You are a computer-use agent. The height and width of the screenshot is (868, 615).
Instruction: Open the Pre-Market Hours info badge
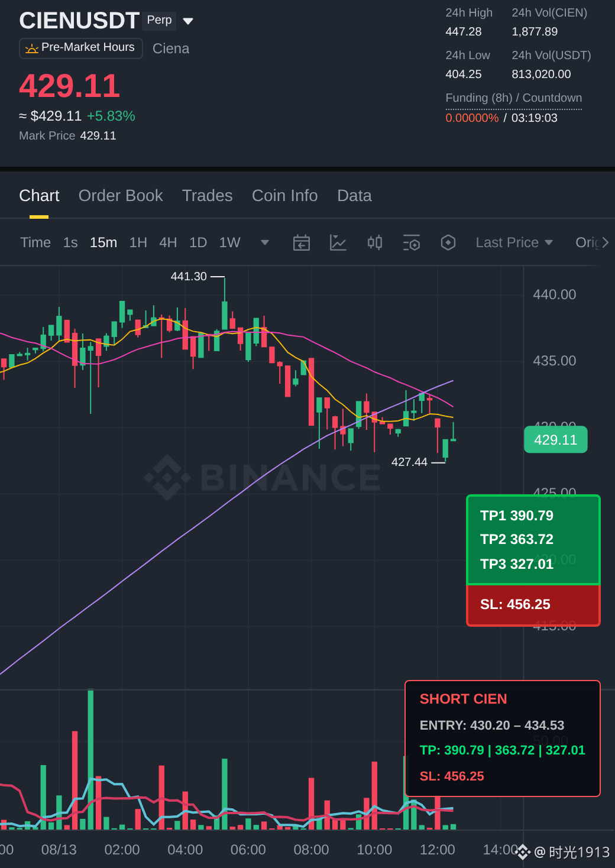tap(81, 48)
